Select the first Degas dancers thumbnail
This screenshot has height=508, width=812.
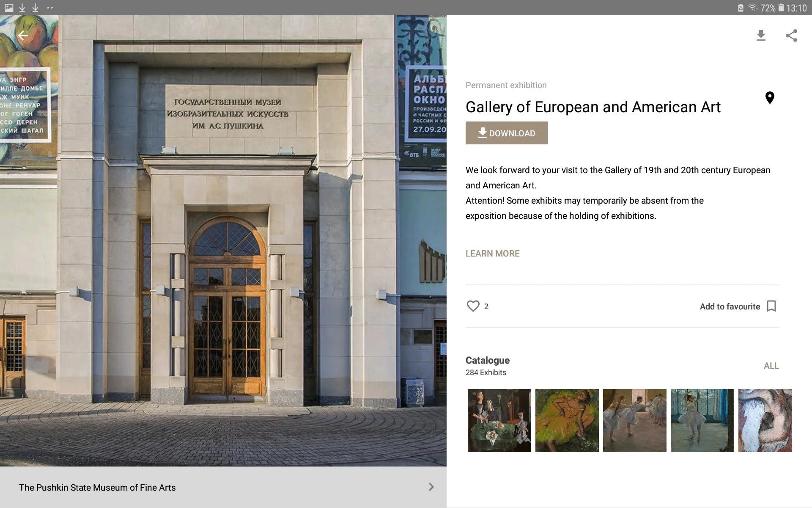click(x=566, y=420)
